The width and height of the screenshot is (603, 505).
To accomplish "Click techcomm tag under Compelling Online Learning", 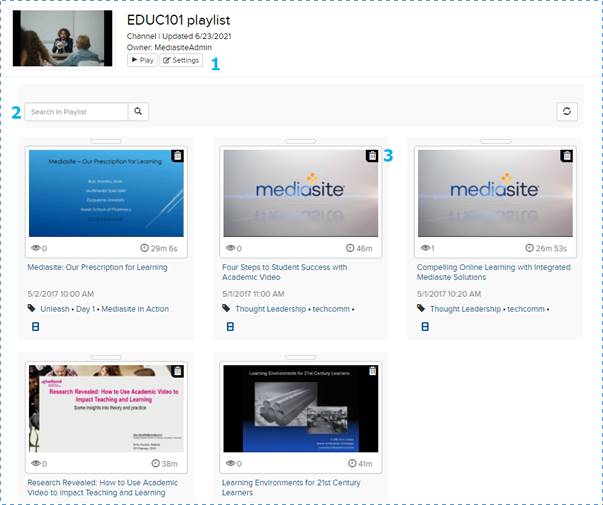I will pyautogui.click(x=526, y=309).
